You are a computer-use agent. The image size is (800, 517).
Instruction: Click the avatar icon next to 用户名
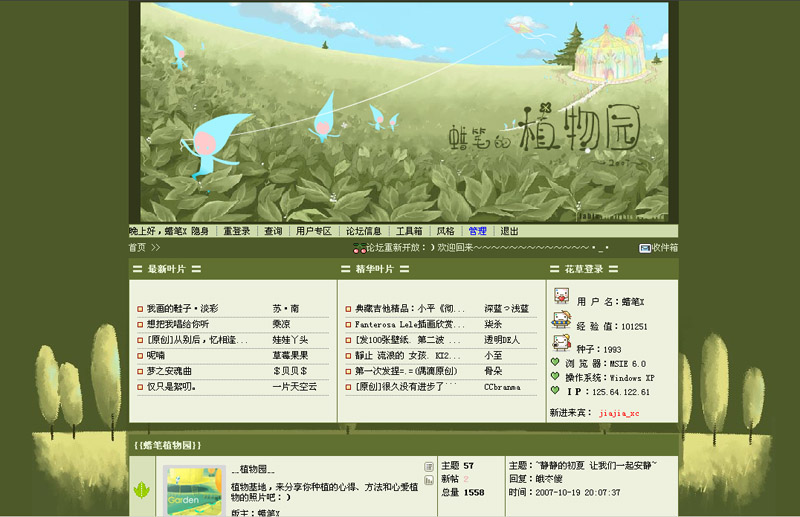(x=561, y=296)
